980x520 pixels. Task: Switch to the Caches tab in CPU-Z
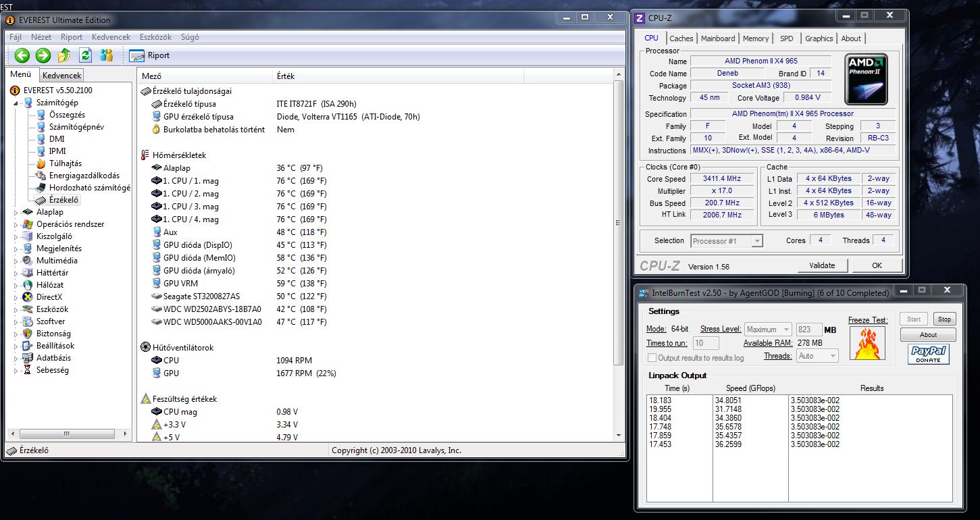[x=681, y=38]
